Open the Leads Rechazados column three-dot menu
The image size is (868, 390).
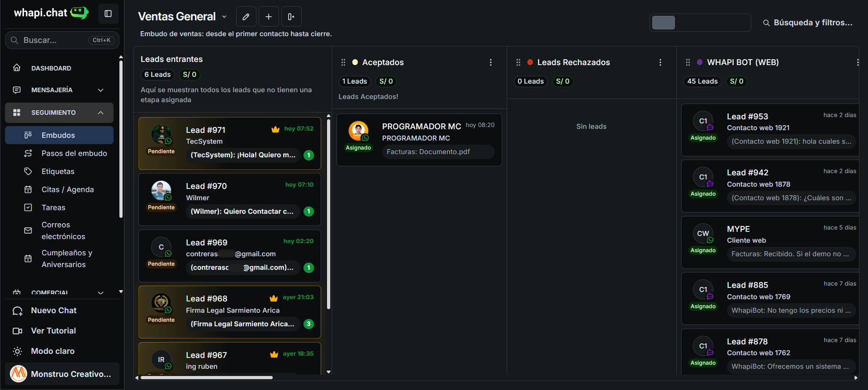(x=660, y=62)
